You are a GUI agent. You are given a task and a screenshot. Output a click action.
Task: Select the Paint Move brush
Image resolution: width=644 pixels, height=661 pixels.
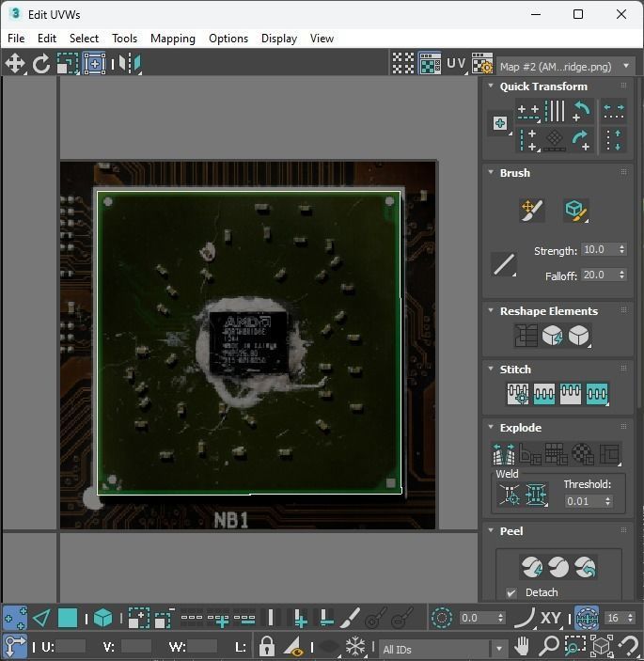click(531, 210)
